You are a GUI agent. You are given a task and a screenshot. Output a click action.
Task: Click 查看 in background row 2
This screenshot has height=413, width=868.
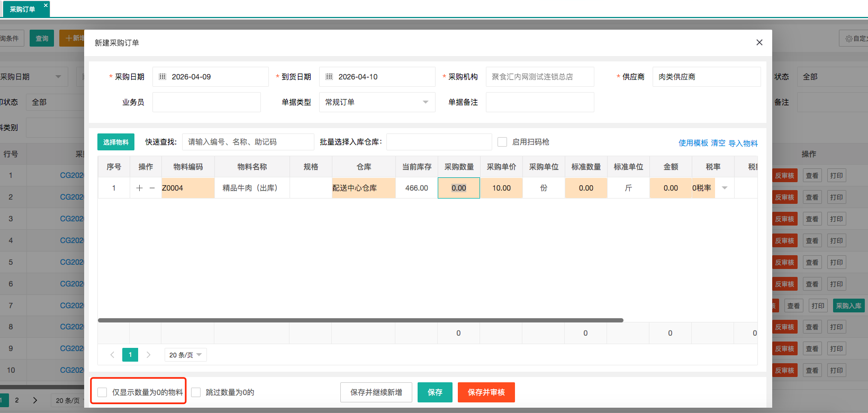click(x=812, y=197)
